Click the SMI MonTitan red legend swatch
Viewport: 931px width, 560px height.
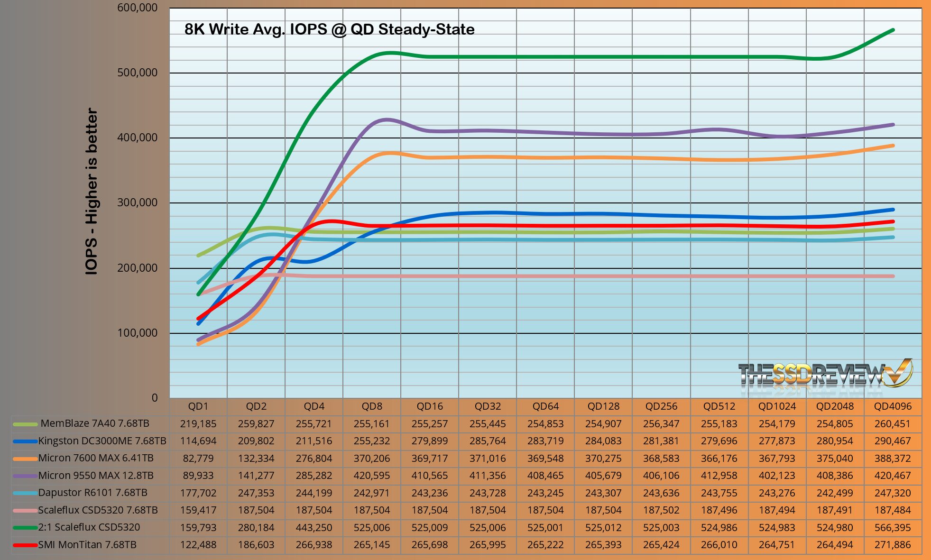[x=25, y=545]
